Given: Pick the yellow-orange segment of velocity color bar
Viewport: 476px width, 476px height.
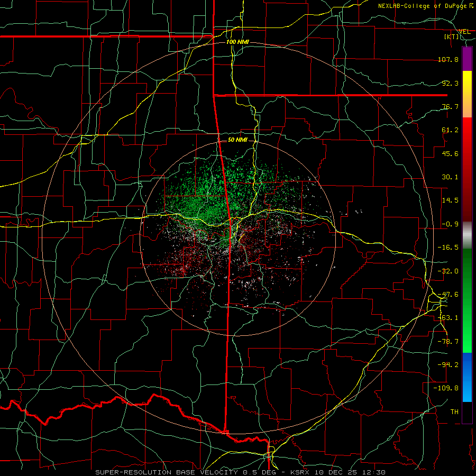Looking at the screenshot, I should [467, 94].
